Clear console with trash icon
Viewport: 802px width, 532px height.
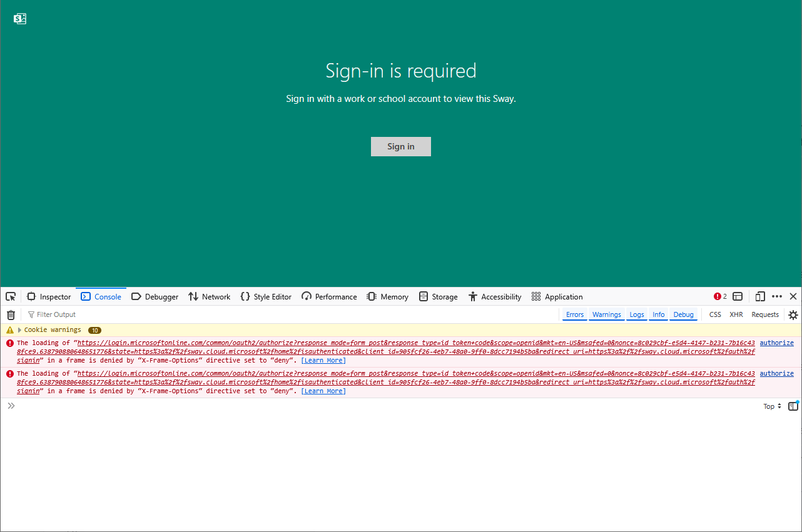click(x=11, y=314)
